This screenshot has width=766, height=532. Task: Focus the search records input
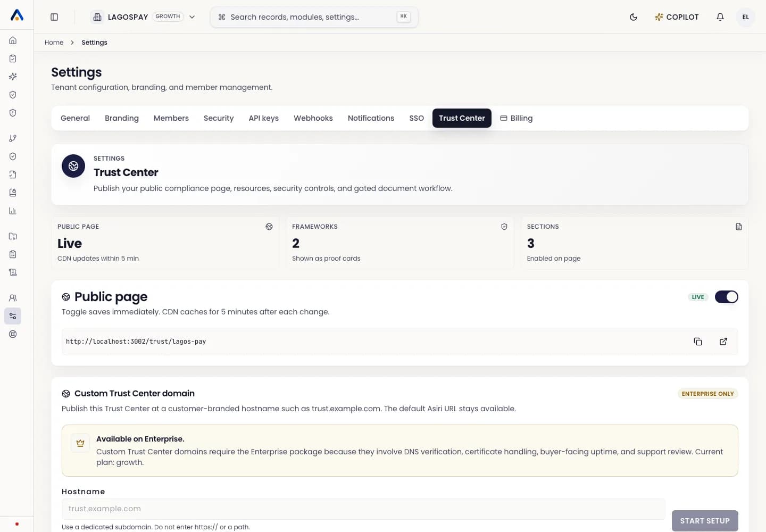click(314, 17)
